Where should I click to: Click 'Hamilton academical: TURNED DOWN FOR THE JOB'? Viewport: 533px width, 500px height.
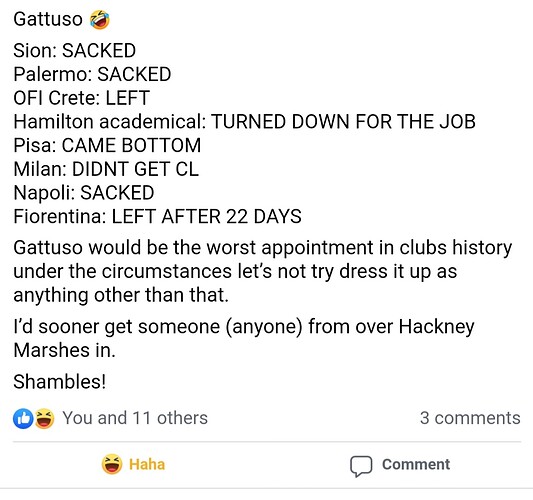pos(244,121)
